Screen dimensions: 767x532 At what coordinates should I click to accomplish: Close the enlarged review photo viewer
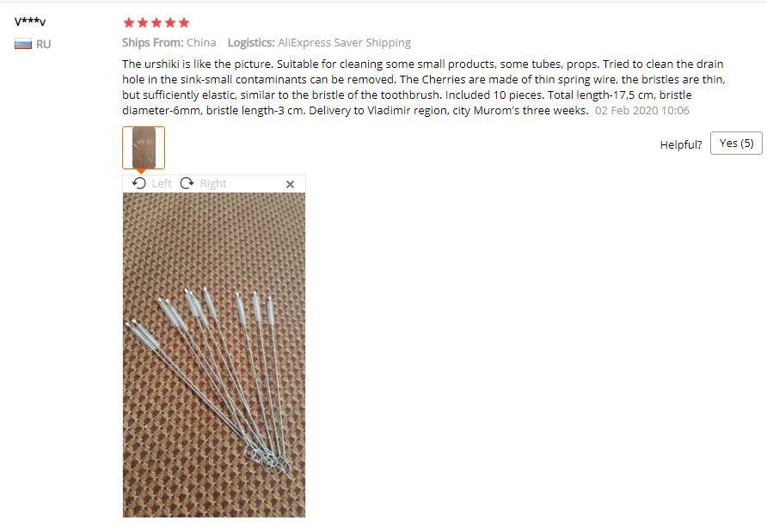coord(290,184)
